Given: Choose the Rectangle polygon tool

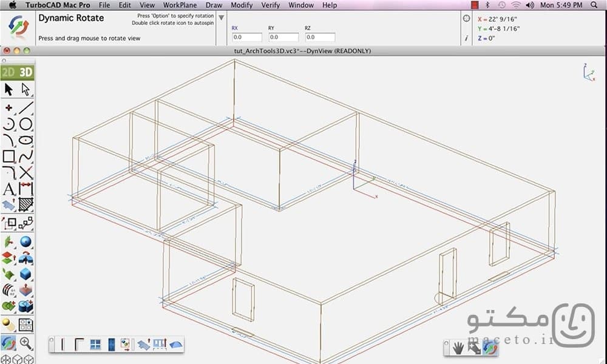Looking at the screenshot, I should (x=8, y=157).
